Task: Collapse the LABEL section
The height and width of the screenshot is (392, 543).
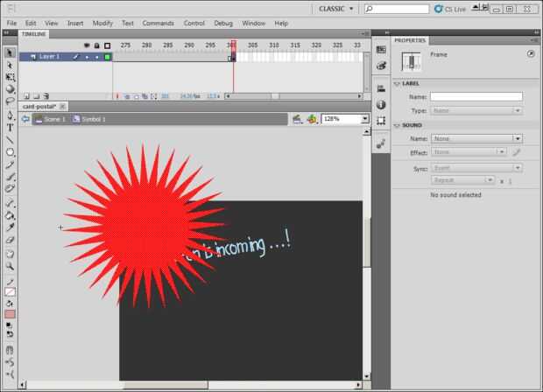Action: click(397, 84)
